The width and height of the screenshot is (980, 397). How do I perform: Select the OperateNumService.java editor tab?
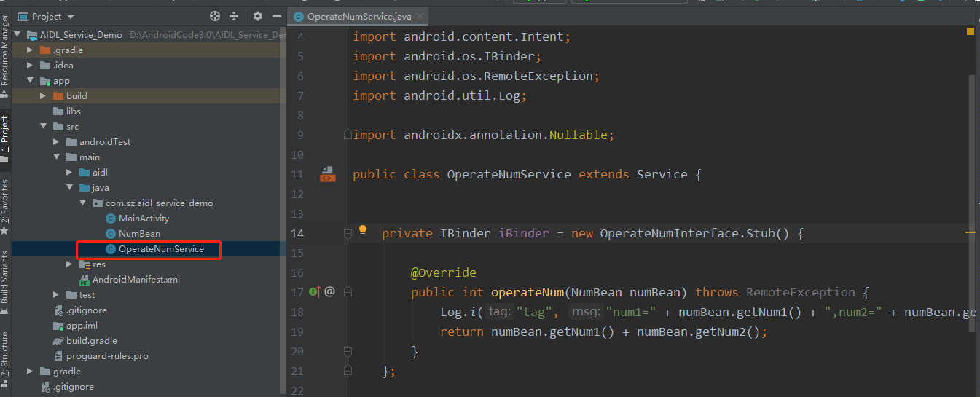click(x=357, y=16)
